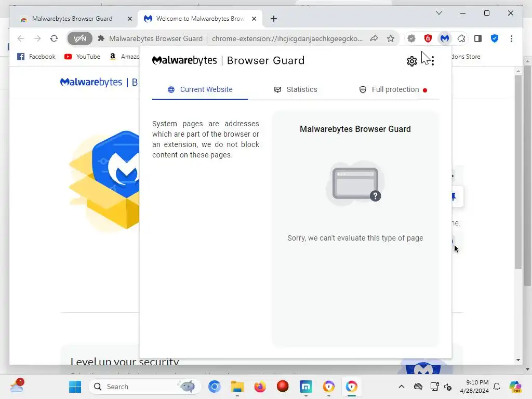Open the Chrome three-dot menu
Screen dimensions: 532x399
(x=511, y=38)
